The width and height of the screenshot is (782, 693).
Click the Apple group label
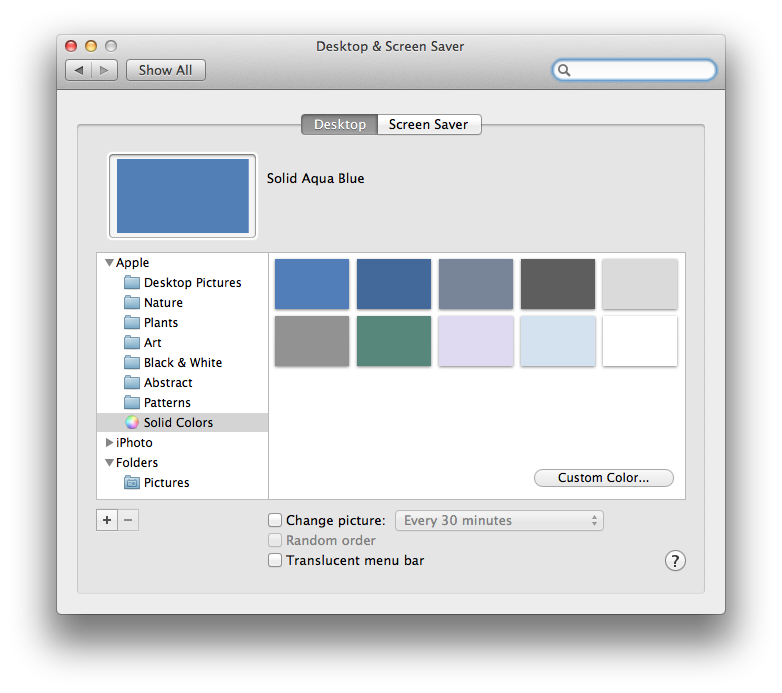coord(132,263)
